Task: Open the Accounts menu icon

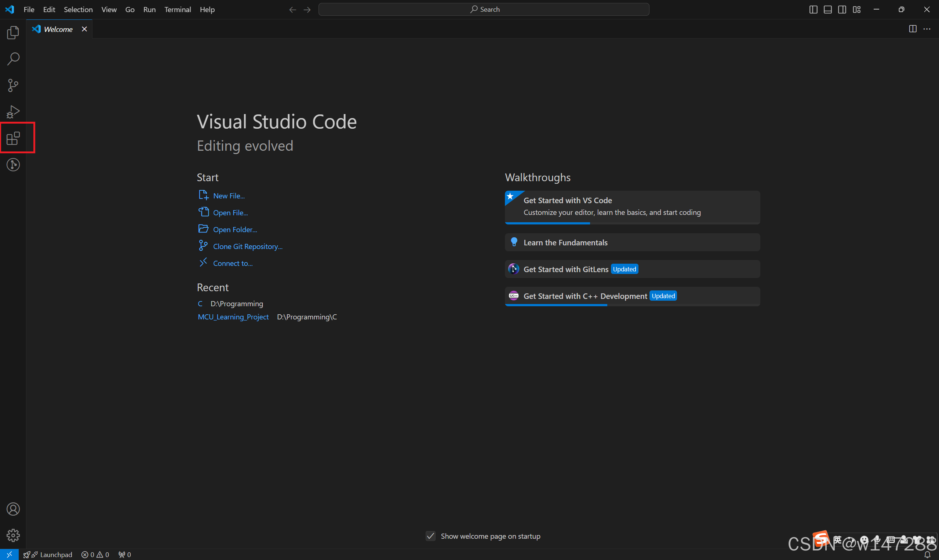Action: (x=13, y=509)
